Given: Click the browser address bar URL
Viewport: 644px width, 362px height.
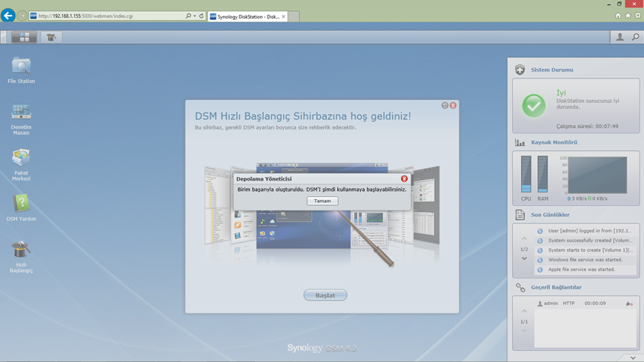Looking at the screenshot, I should 86,16.
